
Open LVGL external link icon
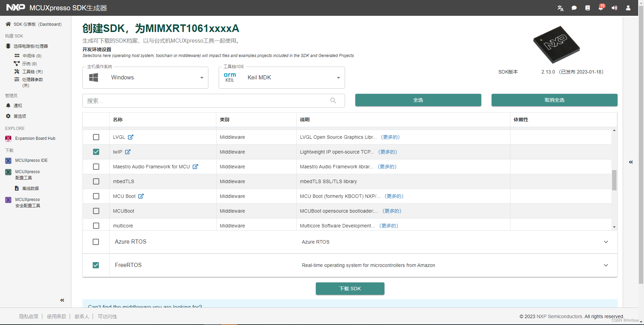[x=130, y=137]
